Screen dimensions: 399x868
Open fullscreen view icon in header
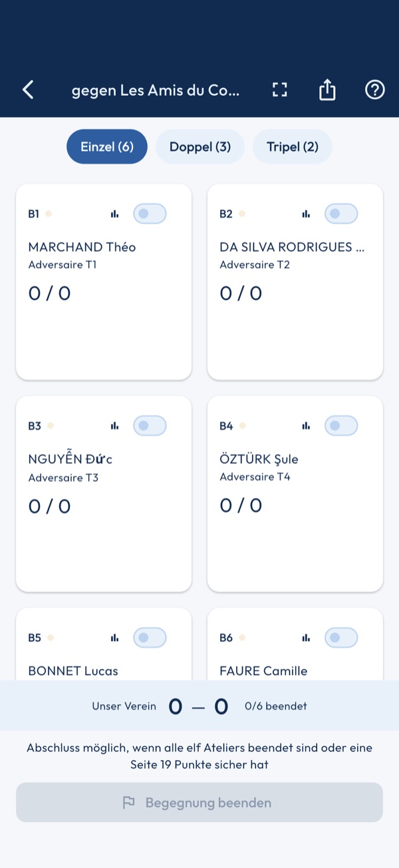[280, 90]
